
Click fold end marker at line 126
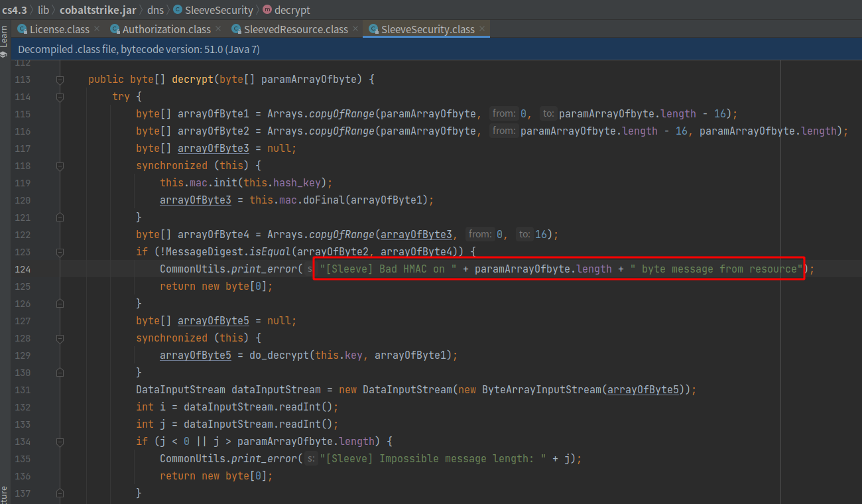tap(60, 304)
